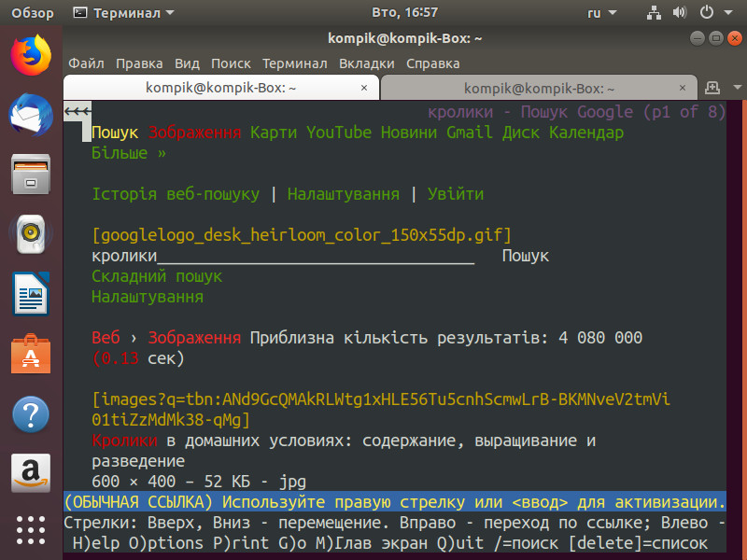Open the Поиск menu
The image size is (747, 560).
click(231, 63)
